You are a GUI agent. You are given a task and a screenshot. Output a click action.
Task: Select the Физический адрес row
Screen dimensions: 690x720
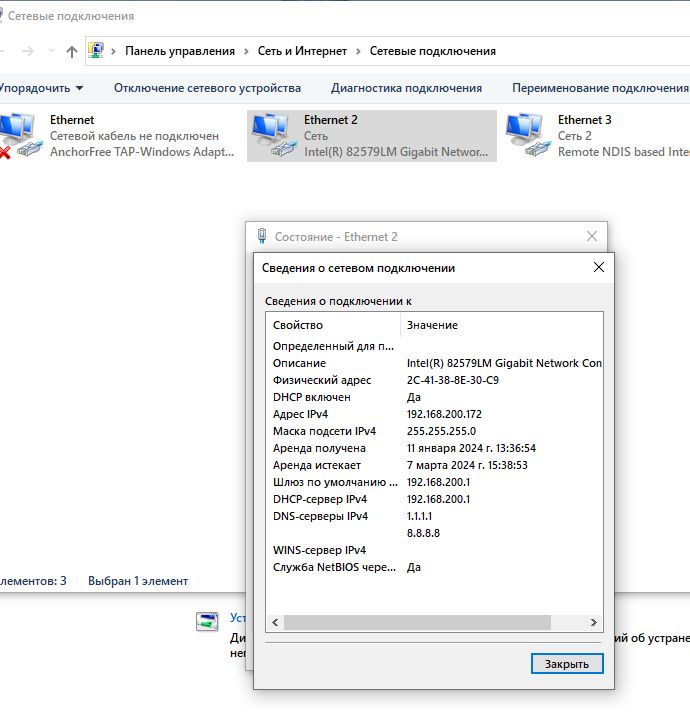pos(322,380)
